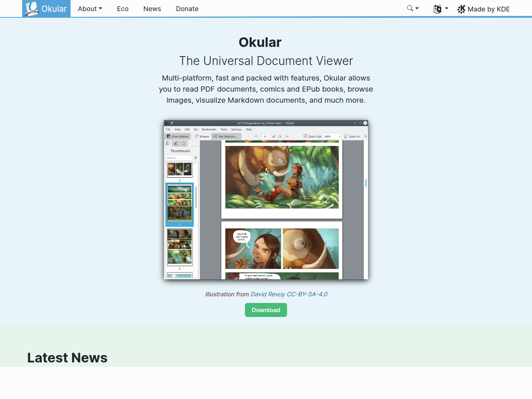The height and width of the screenshot is (399, 532).
Task: Expand the About dropdown menu
Action: 90,8
